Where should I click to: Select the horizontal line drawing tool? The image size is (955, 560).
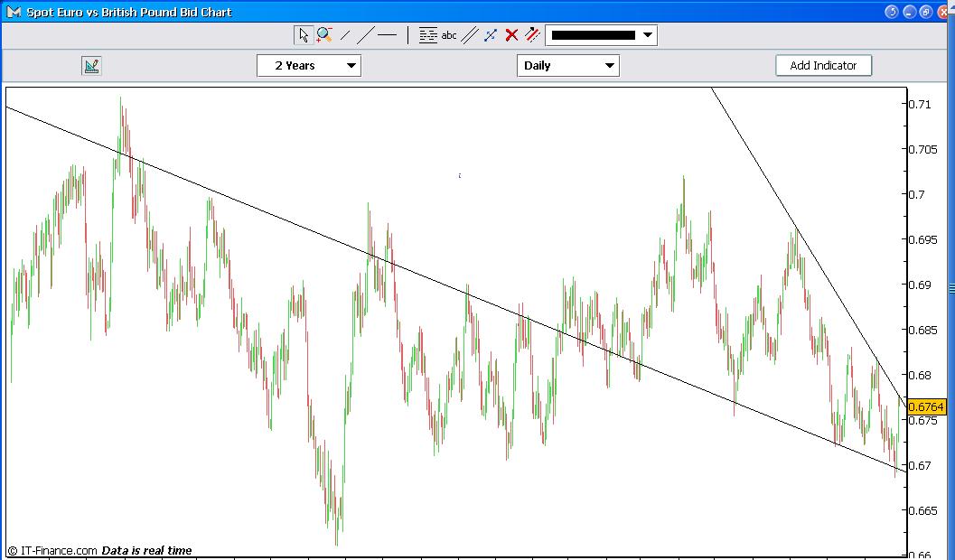coord(387,35)
